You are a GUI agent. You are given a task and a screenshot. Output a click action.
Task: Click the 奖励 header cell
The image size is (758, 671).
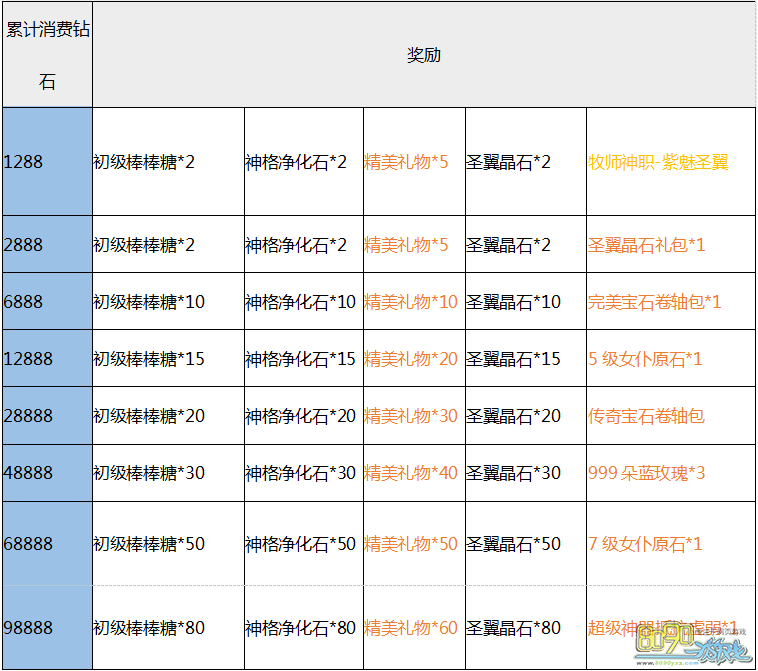[423, 55]
